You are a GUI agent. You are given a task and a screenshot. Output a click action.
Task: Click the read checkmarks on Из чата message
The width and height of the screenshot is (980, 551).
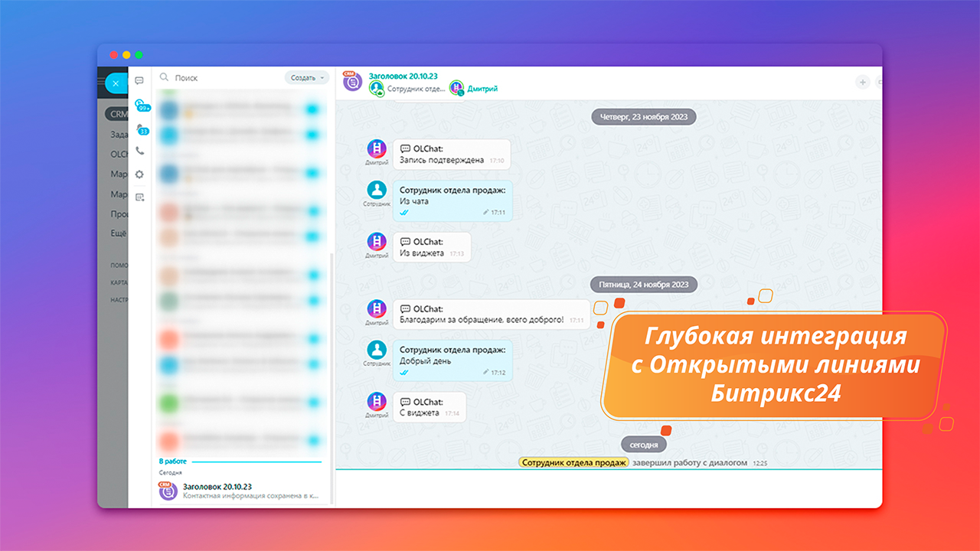pyautogui.click(x=404, y=212)
